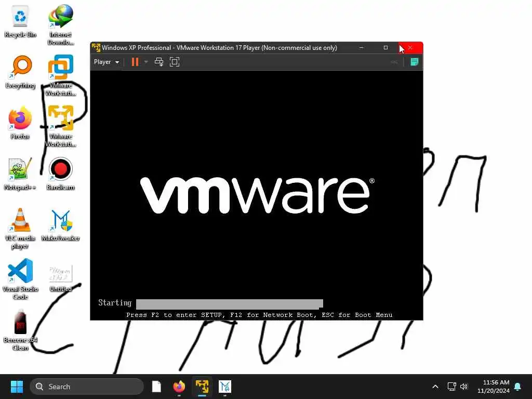Open Firefox from the taskbar

(179, 387)
